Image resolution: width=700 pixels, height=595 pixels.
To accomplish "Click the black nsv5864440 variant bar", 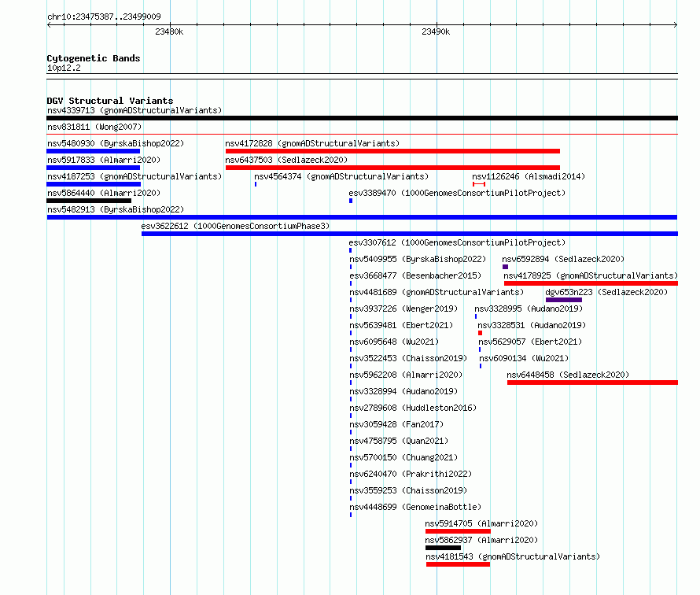I will (x=89, y=201).
